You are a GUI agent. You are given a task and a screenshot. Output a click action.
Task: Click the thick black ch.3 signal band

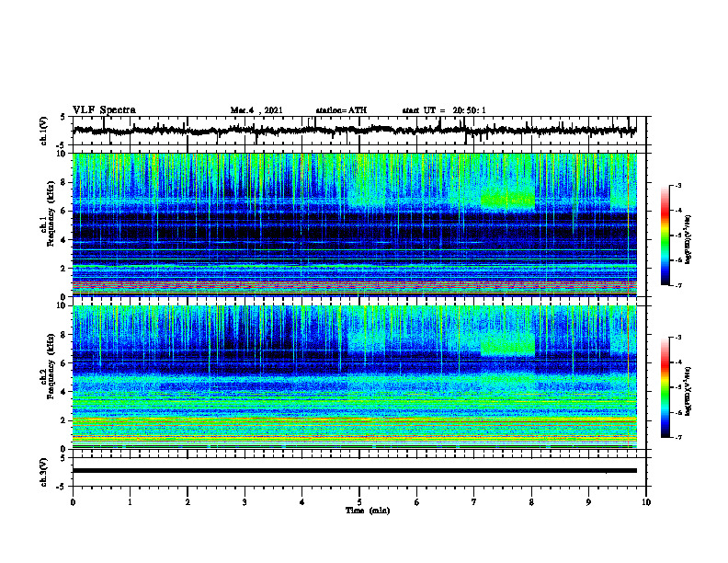(x=354, y=471)
